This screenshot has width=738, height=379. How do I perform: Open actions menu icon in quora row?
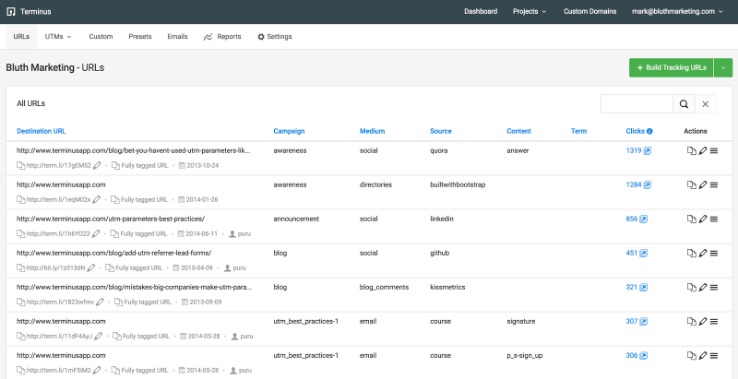[714, 151]
